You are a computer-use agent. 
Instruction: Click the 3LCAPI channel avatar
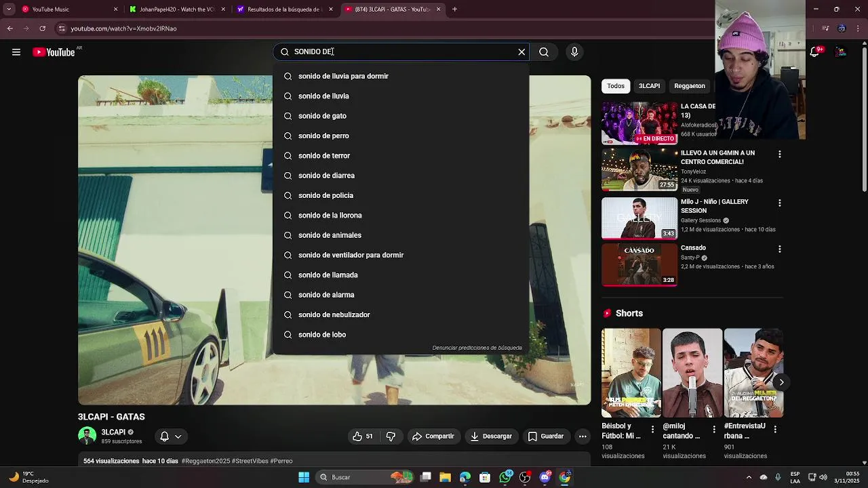click(x=87, y=436)
